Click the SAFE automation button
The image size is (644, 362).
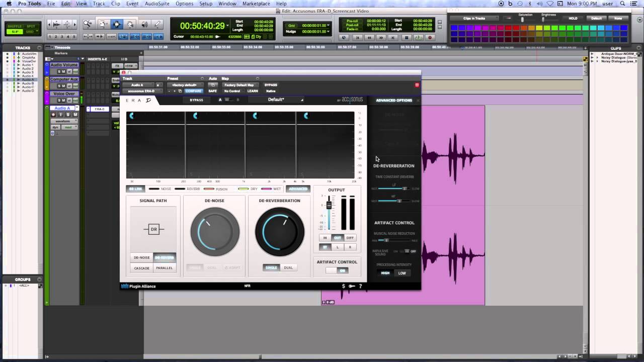(x=213, y=91)
